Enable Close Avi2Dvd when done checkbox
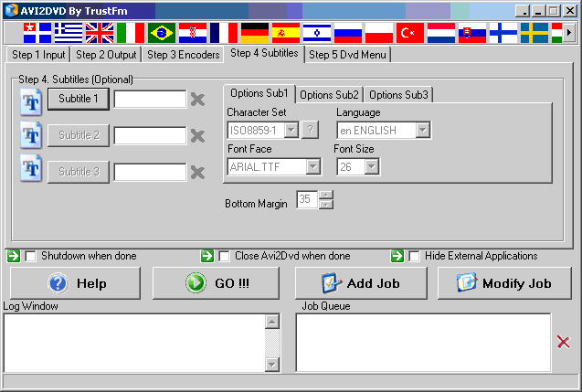The width and height of the screenshot is (582, 392). click(x=224, y=256)
